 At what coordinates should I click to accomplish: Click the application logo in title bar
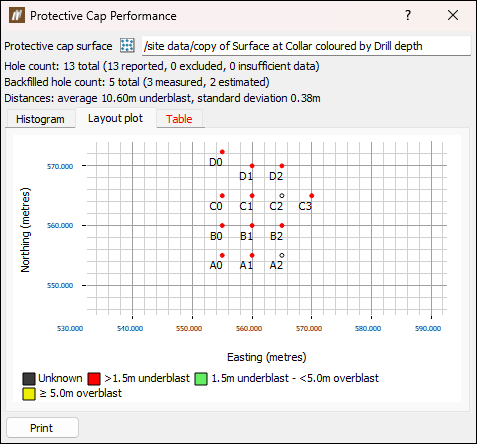(17, 15)
